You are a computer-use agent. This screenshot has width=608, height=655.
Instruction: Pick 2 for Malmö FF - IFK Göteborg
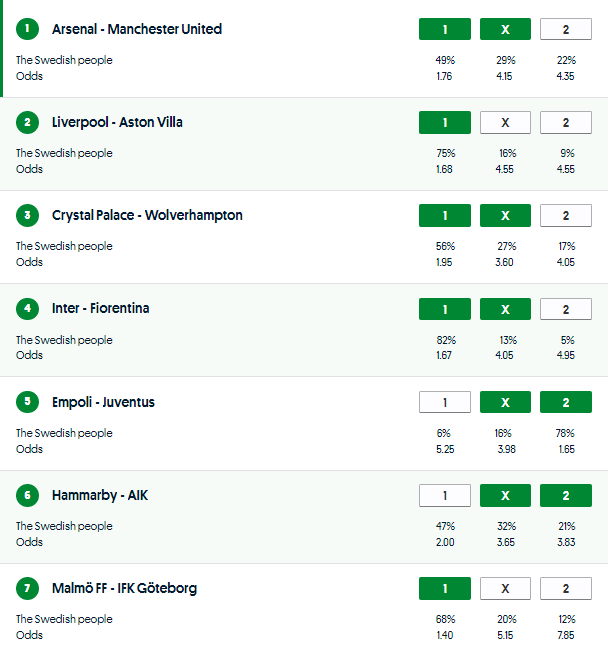coord(565,588)
